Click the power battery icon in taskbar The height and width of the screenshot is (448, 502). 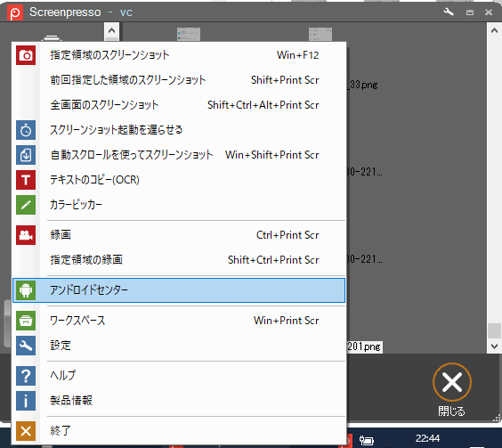pos(366,440)
